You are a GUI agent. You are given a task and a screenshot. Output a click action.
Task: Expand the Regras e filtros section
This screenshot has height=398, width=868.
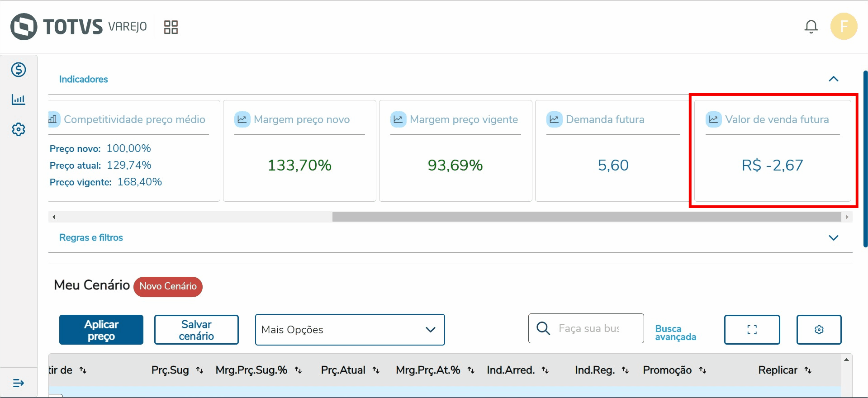pos(833,238)
